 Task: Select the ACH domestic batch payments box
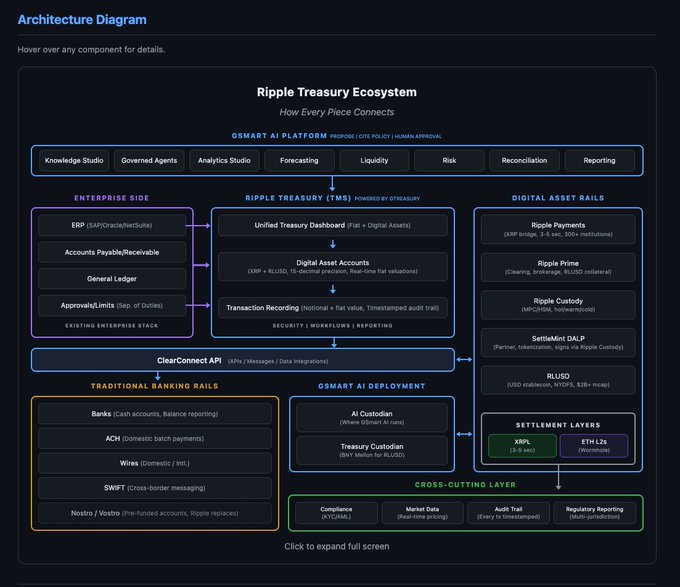(155, 439)
